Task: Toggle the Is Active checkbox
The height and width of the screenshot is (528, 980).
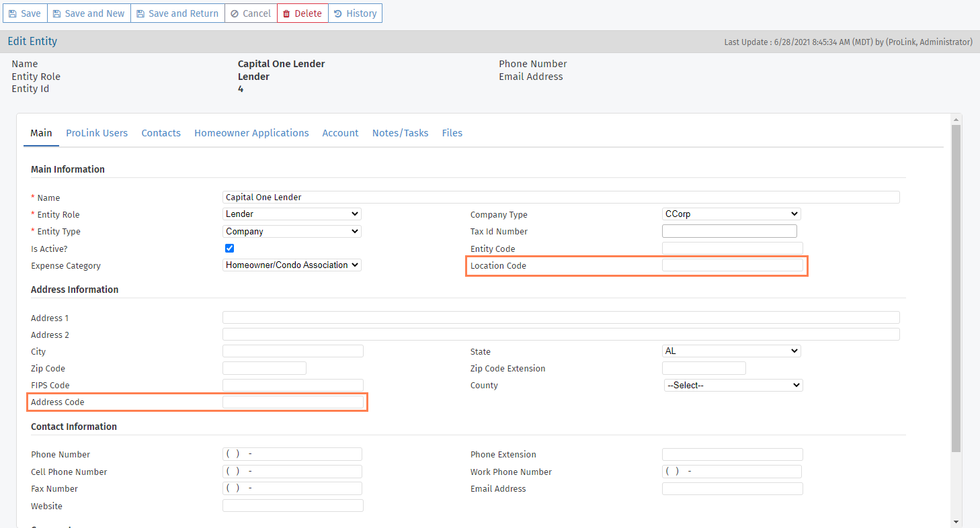Action: point(229,248)
